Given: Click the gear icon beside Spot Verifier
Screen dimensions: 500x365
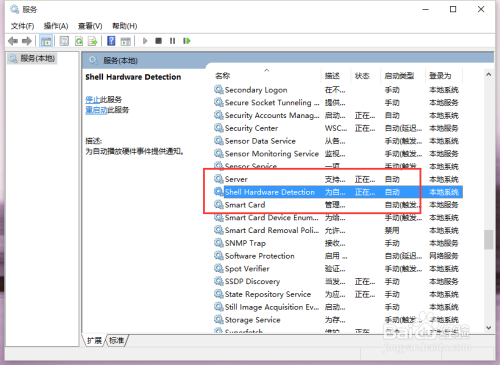Looking at the screenshot, I should 219,268.
